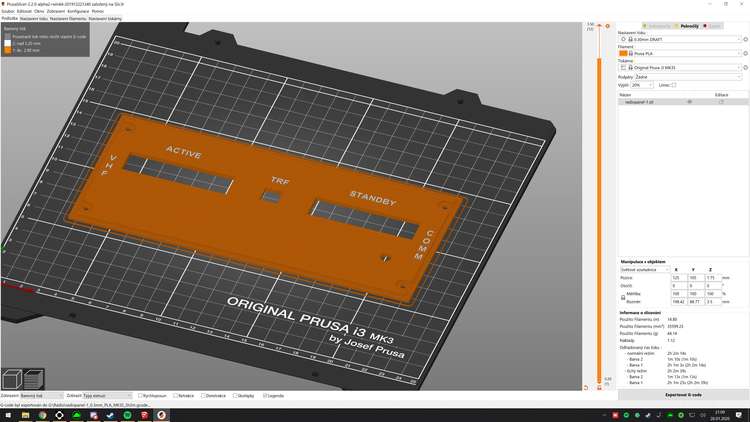Open the Konfigurace menu

(x=78, y=11)
